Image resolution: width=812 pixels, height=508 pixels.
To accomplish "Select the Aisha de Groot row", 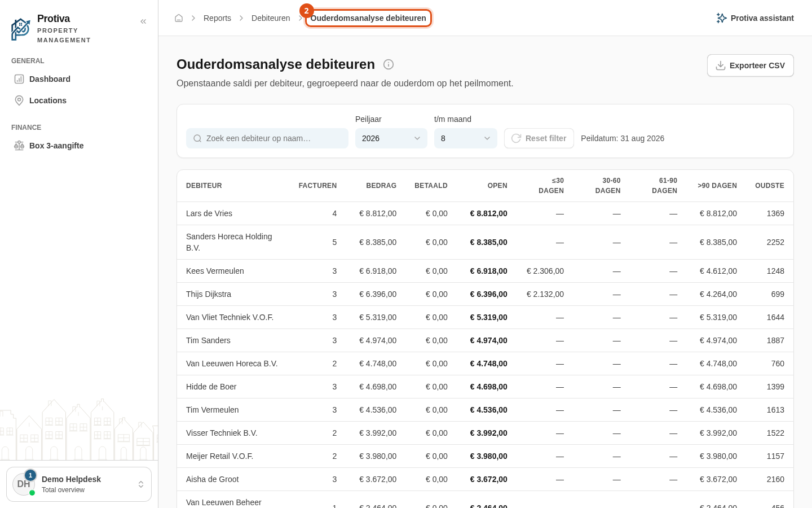I will pos(485,479).
